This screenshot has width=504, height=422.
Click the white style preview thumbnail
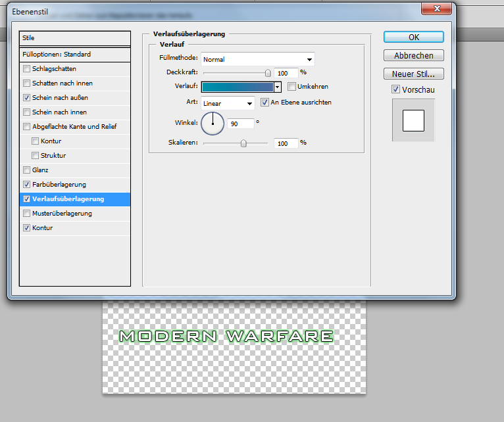pyautogui.click(x=413, y=120)
